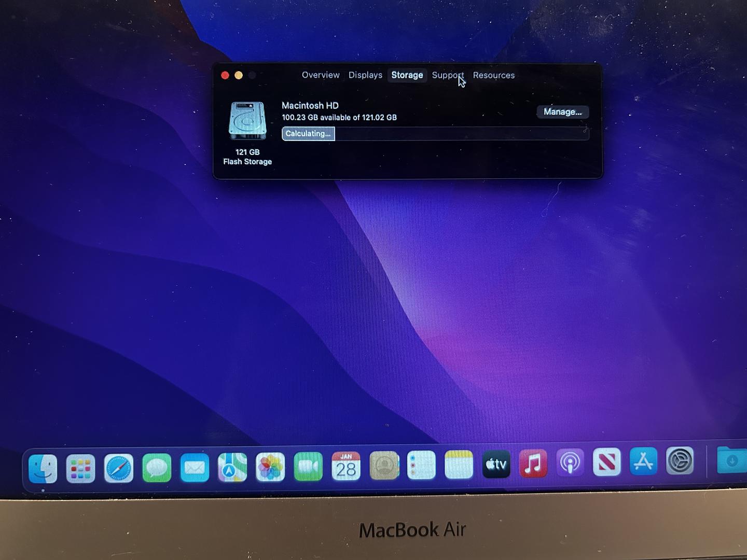
Task: Launch Launchpad from the Dock
Action: (81, 468)
